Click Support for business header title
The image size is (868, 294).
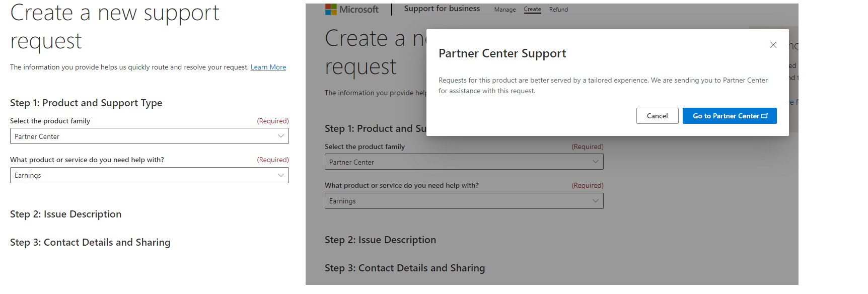pyautogui.click(x=442, y=9)
